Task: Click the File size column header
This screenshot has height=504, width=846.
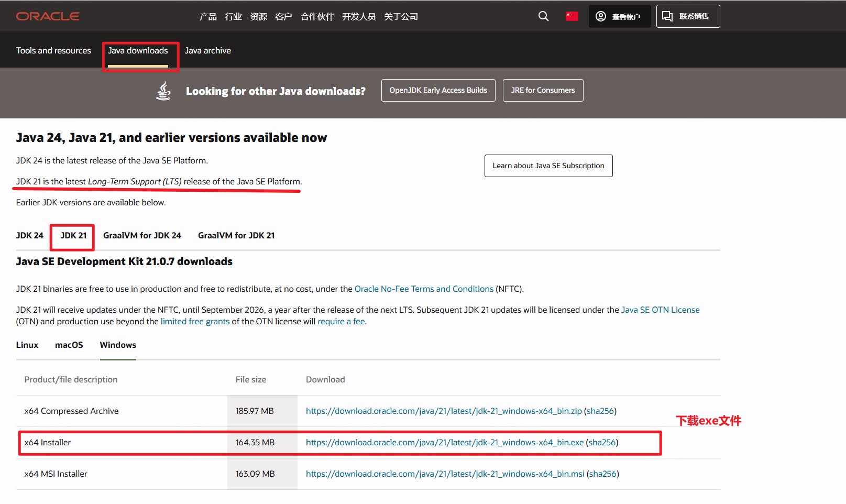Action: 251,380
